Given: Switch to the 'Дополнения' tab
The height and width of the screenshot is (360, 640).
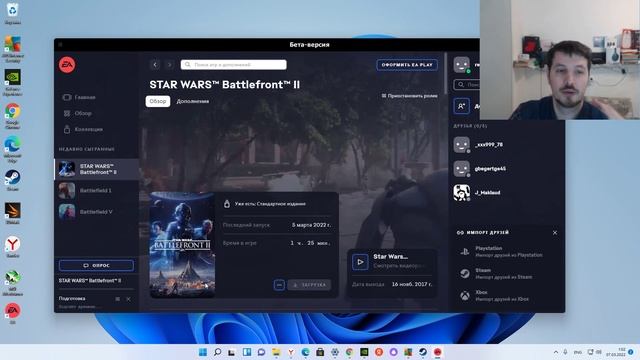Looking at the screenshot, I should pyautogui.click(x=193, y=101).
